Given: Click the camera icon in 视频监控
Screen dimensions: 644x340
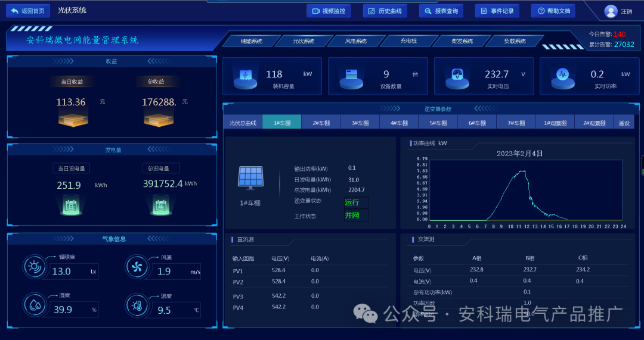Looking at the screenshot, I should click(x=315, y=11).
